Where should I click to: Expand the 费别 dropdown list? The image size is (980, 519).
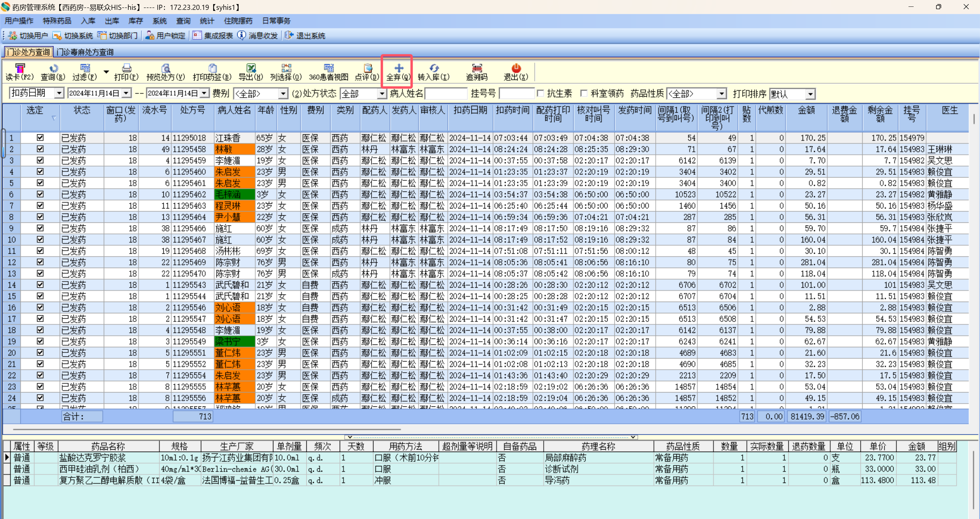283,94
